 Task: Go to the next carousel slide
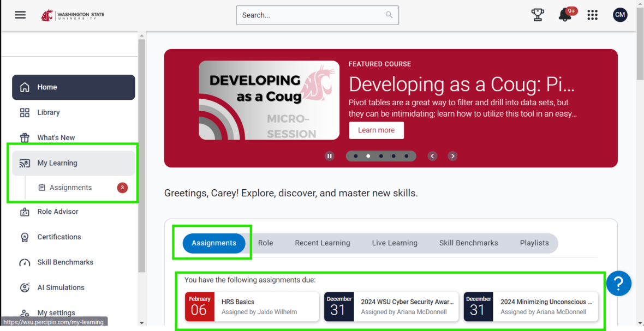coord(452,156)
